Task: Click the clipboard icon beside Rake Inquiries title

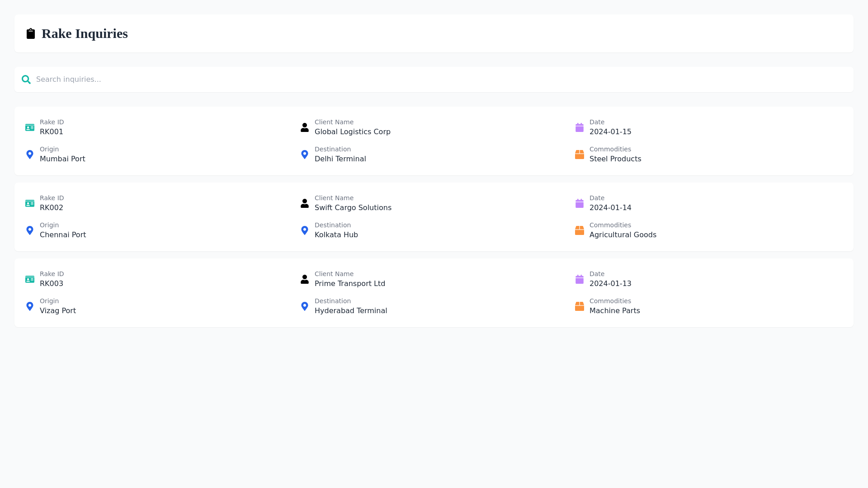Action: coord(30,33)
